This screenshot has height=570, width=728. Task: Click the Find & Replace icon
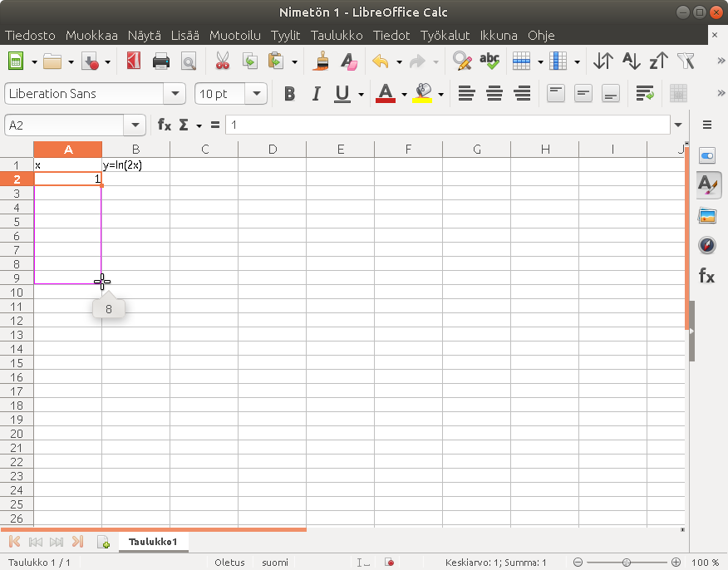[x=461, y=61]
